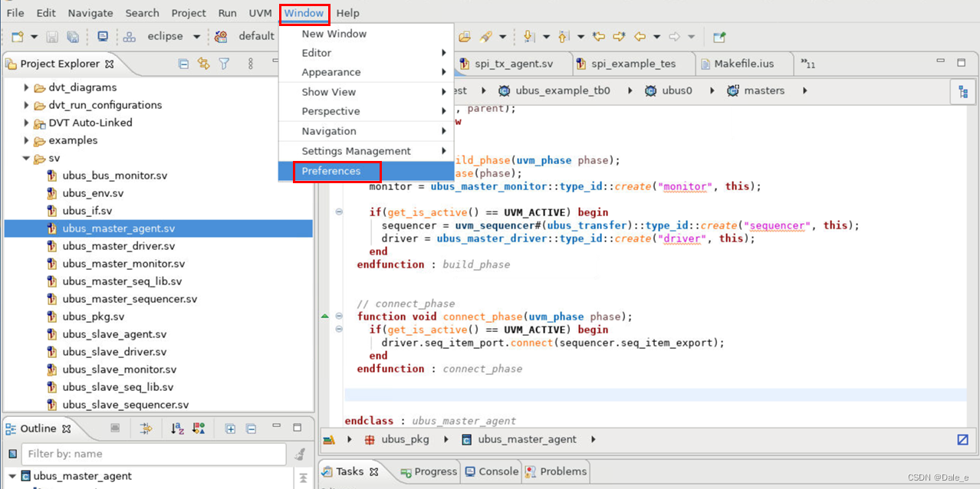Image resolution: width=980 pixels, height=489 pixels.
Task: Collapse the sv folder
Action: (27, 159)
